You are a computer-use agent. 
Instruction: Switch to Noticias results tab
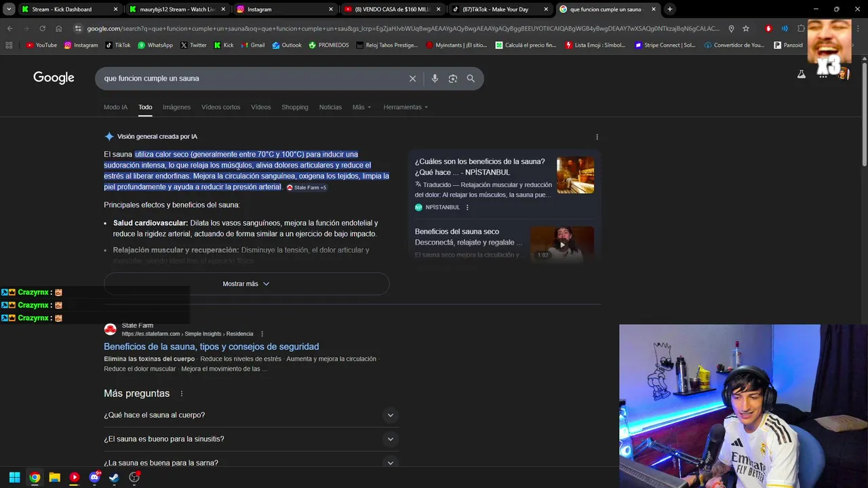pos(330,107)
